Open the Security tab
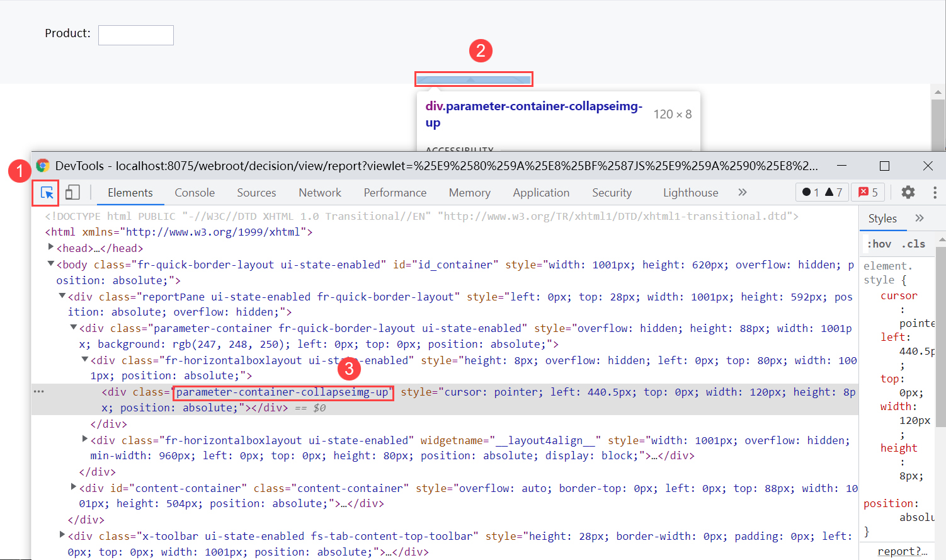Viewport: 946px width, 560px height. coord(612,193)
